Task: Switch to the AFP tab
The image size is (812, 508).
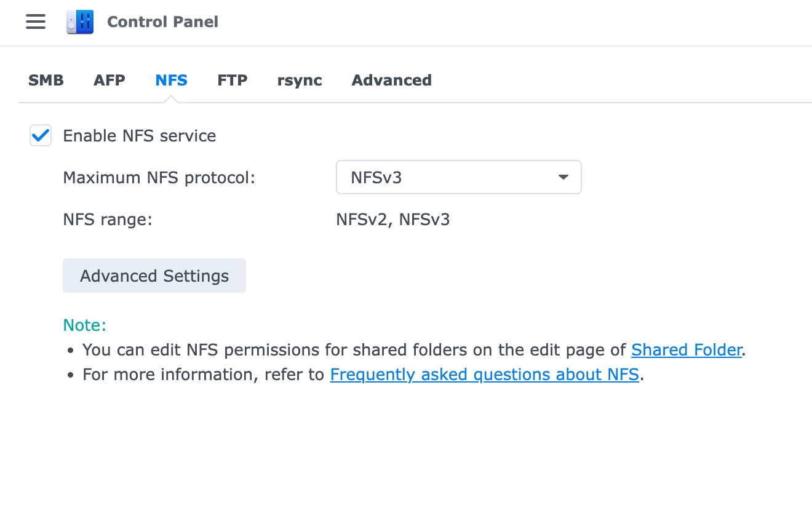Action: (x=109, y=80)
